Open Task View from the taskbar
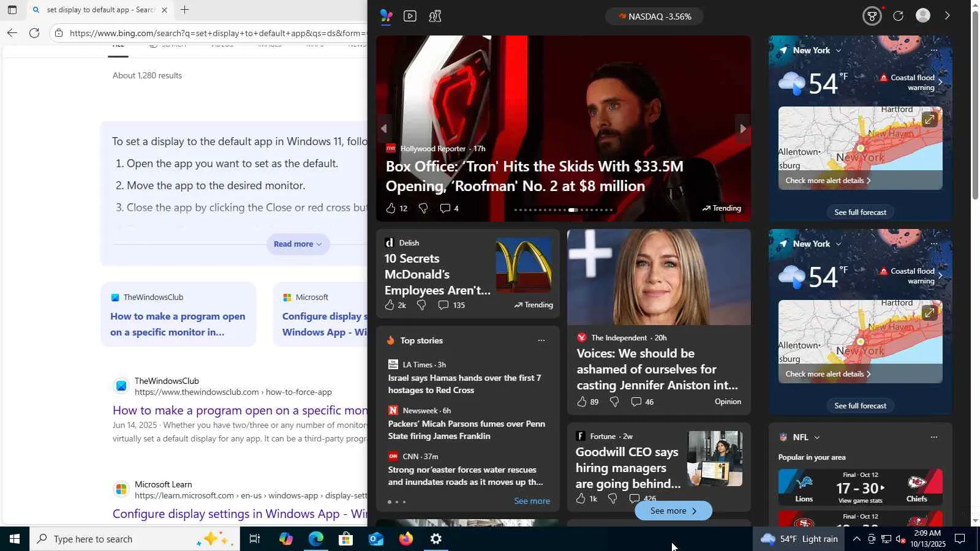The width and height of the screenshot is (980, 551). pyautogui.click(x=255, y=539)
